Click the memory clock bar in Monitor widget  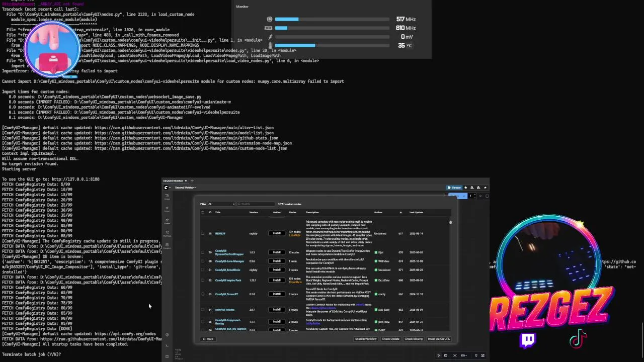pyautogui.click(x=332, y=28)
